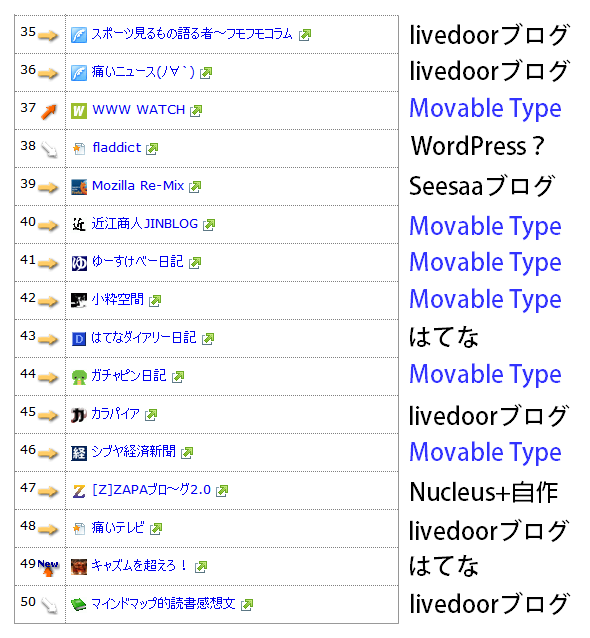This screenshot has width=590, height=638.
Task: Open the Mozilla Re-Mix blog link
Action: [x=138, y=186]
